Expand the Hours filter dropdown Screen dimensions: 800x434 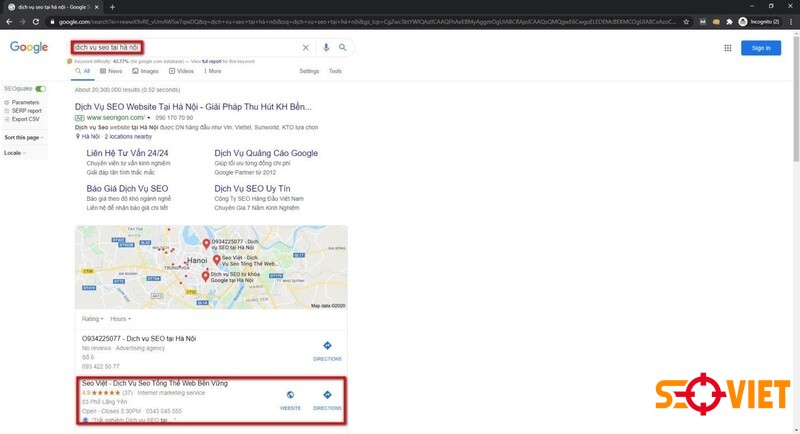click(120, 319)
